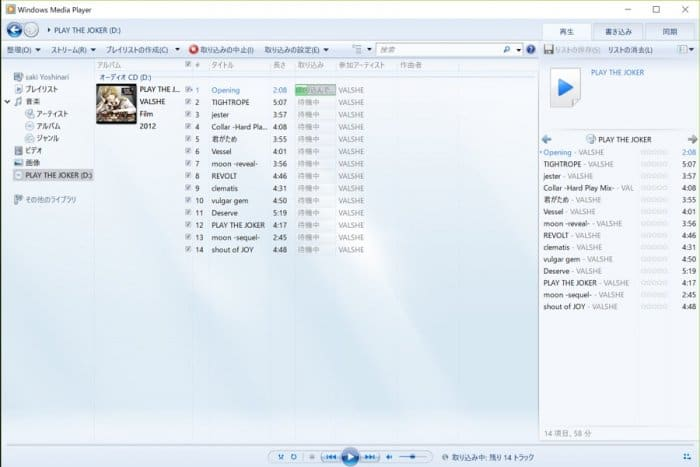Click プレイリストの作成 button
This screenshot has height=467, width=700.
tap(137, 50)
